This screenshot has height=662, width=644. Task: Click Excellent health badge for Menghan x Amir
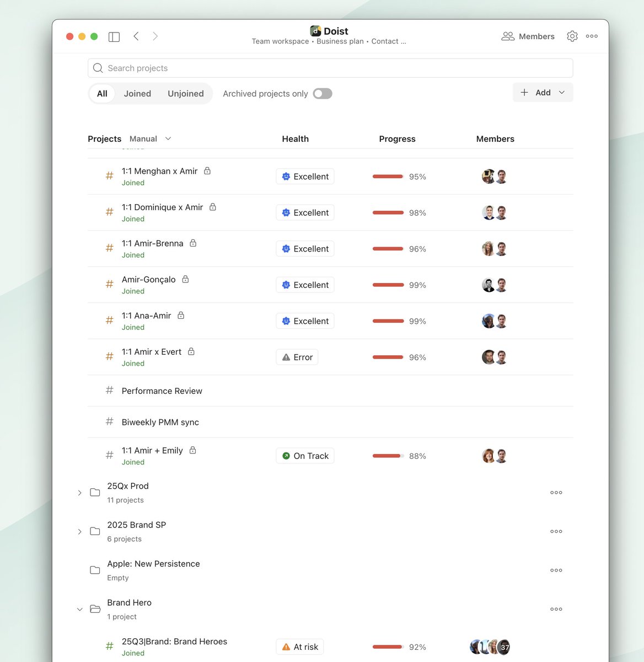point(305,177)
